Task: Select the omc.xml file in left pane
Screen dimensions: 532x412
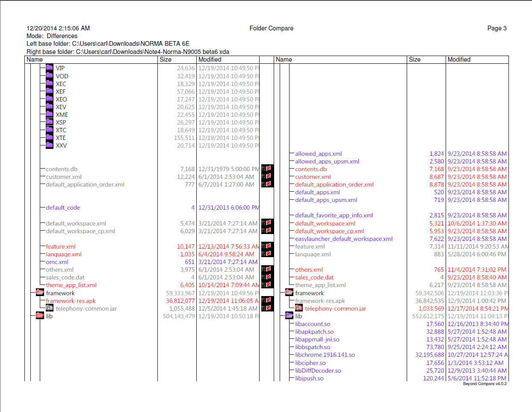Action: (x=57, y=262)
